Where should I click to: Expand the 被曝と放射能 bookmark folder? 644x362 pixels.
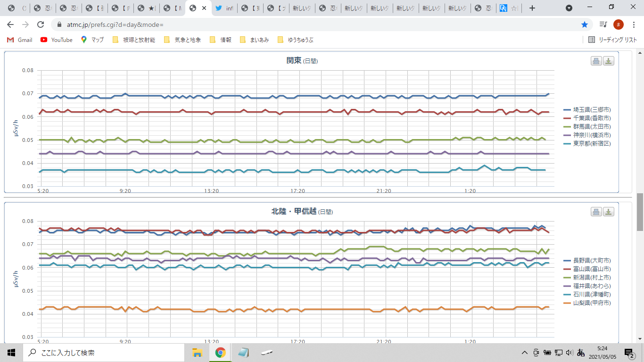click(x=134, y=40)
